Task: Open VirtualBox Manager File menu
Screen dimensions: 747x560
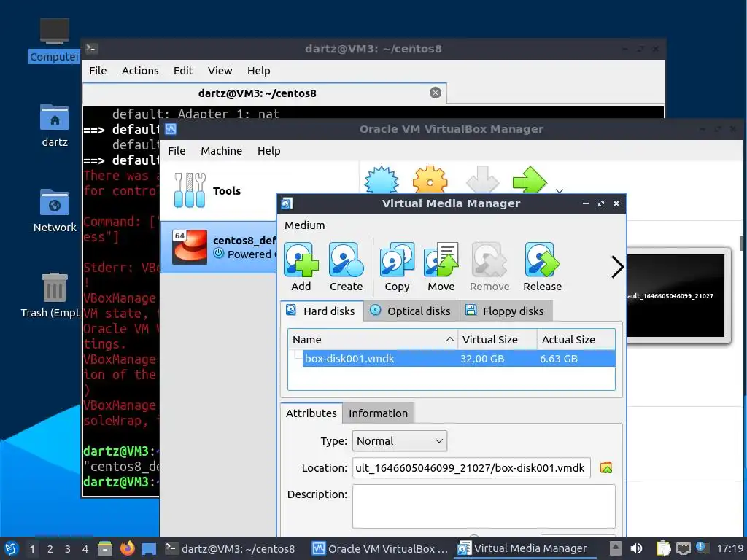Action: [177, 151]
